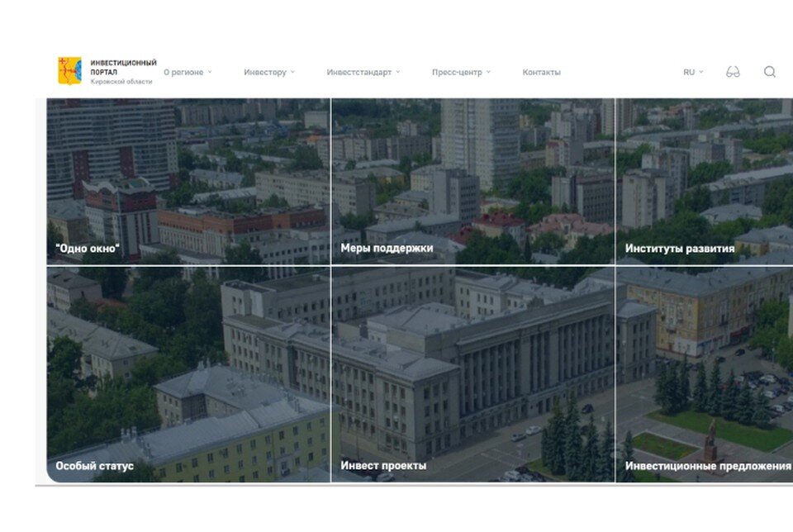This screenshot has width=793, height=532.
Task: Open the "Инвестиционные предложения" tile
Action: 705,374
